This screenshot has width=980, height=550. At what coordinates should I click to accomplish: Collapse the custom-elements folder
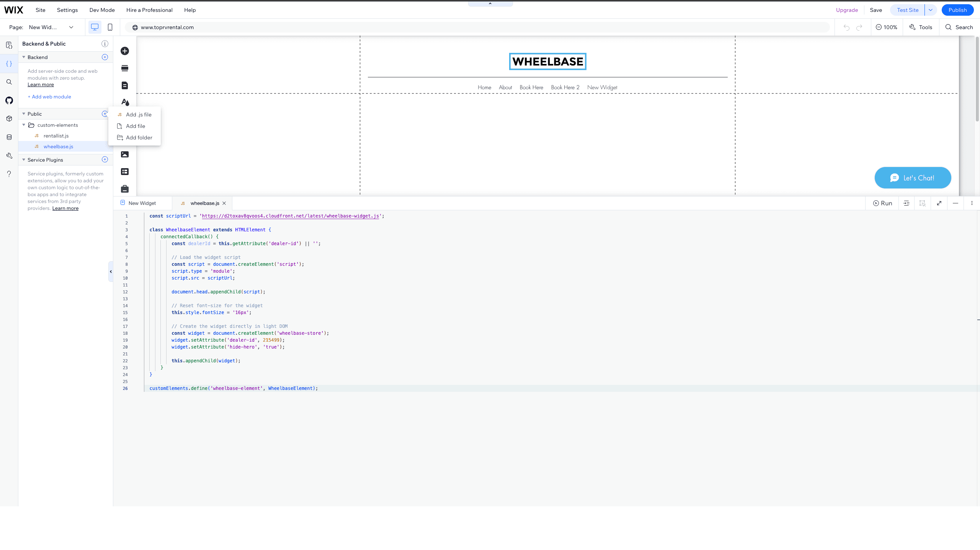[23, 125]
